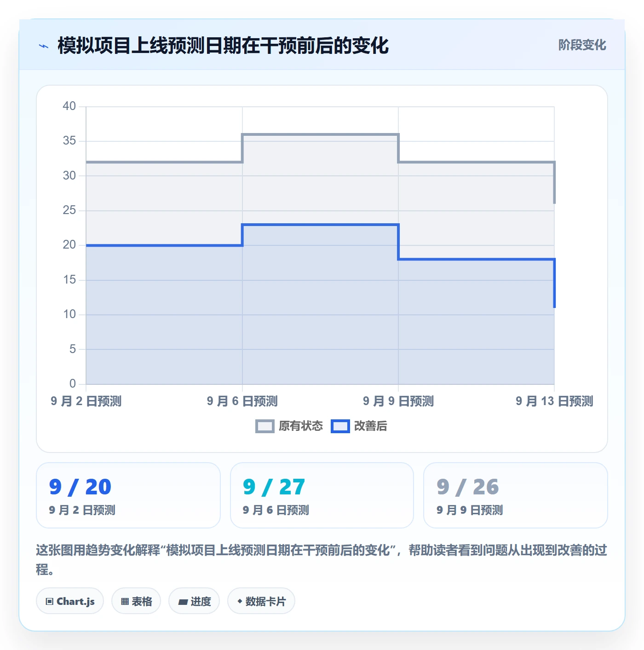Select the 表格 tag
Screen dimensions: 644x650
(x=136, y=601)
